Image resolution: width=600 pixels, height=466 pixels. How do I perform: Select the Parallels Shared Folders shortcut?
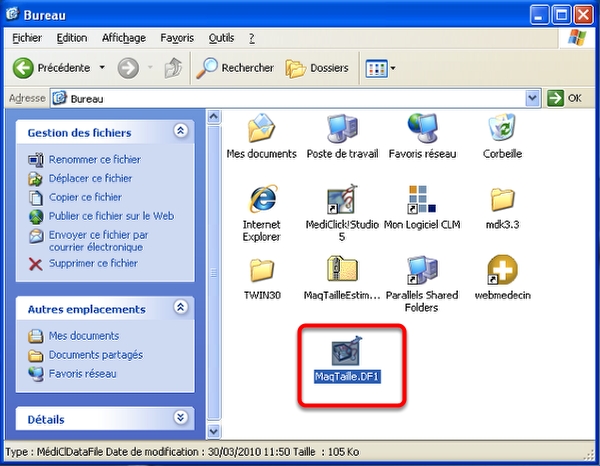[422, 270]
